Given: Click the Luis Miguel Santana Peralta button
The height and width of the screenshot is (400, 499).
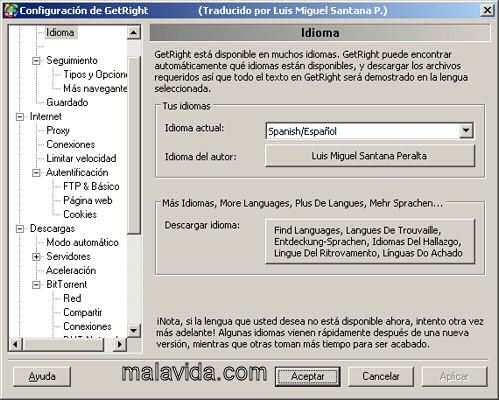Looking at the screenshot, I should click(369, 156).
